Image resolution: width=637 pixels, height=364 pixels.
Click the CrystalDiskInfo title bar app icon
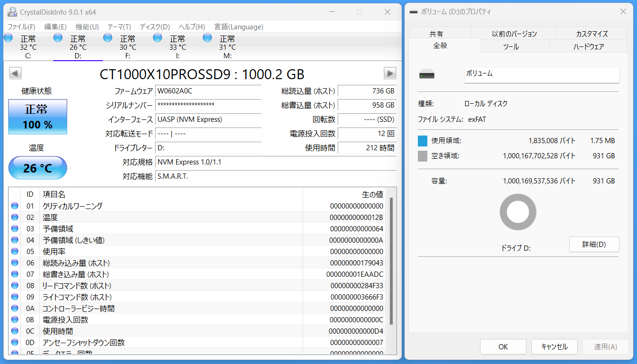click(x=12, y=12)
